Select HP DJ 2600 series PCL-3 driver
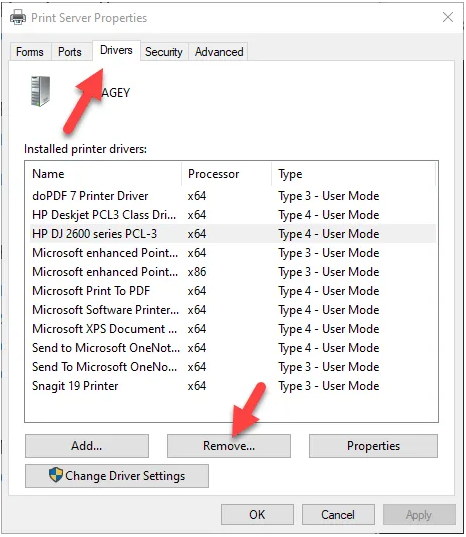 pos(233,234)
